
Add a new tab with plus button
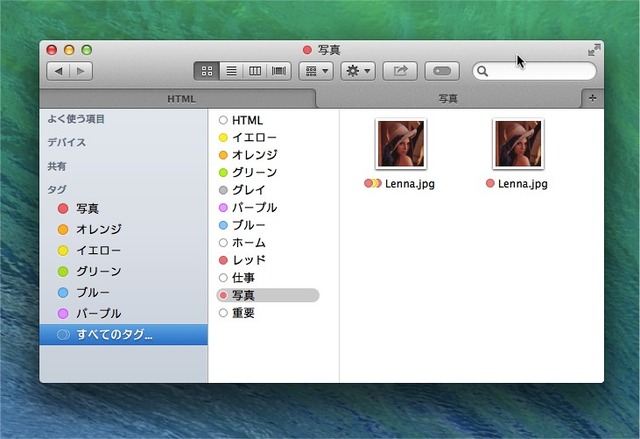pos(592,98)
